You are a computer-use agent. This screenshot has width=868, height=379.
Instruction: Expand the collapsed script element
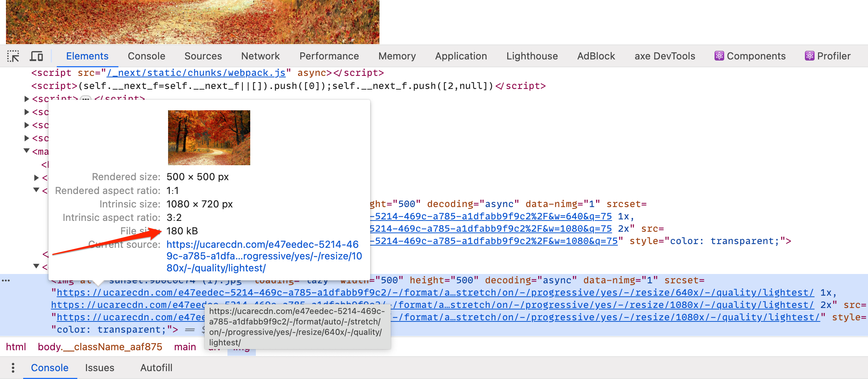[27, 99]
